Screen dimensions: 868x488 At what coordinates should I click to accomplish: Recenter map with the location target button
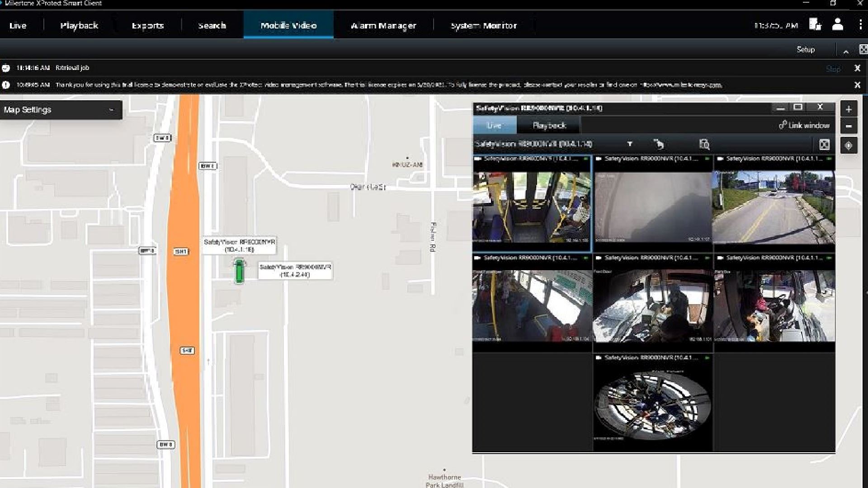pos(849,145)
